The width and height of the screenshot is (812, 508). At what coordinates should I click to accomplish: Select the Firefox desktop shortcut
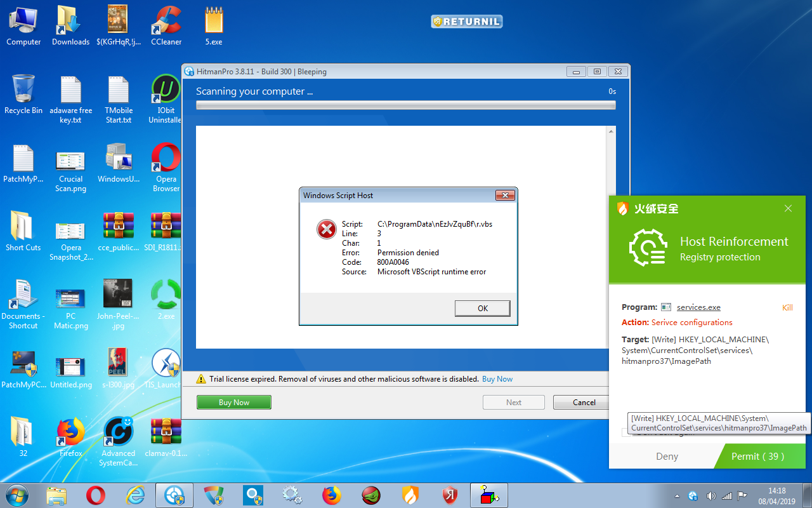pos(70,437)
